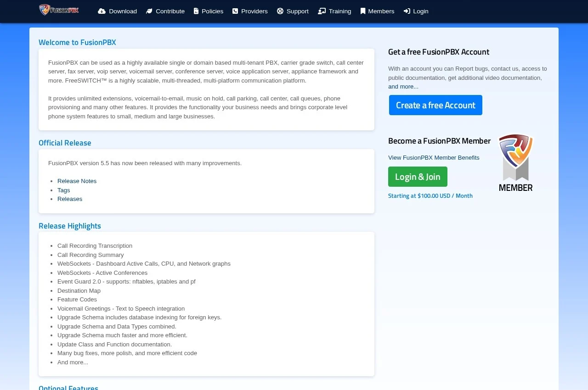This screenshot has height=390, width=588.
Task: Click 'WebSockets - Active Conferences' list item
Action: [x=102, y=273]
